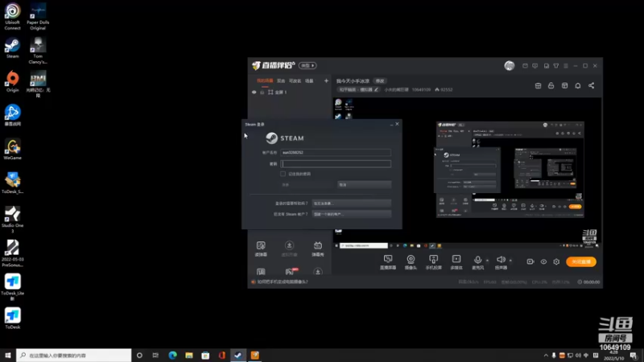Toggle lock icon of 全屏 1 source
The width and height of the screenshot is (644, 362).
(262, 93)
